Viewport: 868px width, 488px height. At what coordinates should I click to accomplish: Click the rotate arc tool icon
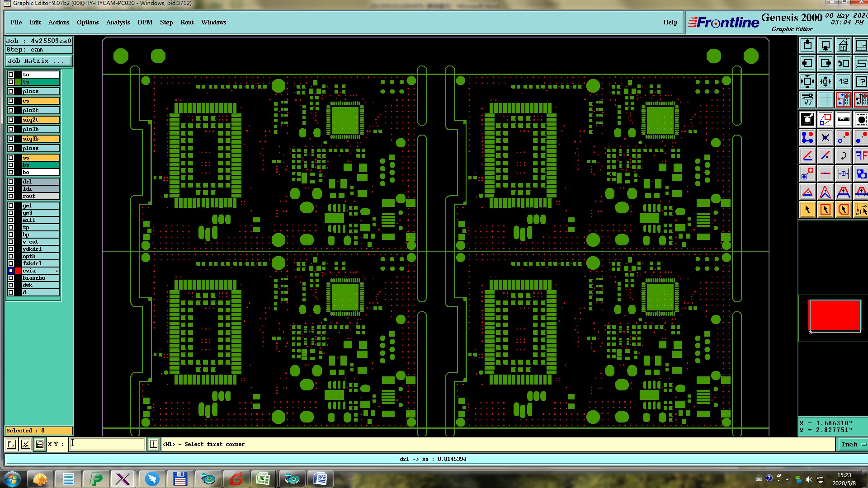(843, 156)
